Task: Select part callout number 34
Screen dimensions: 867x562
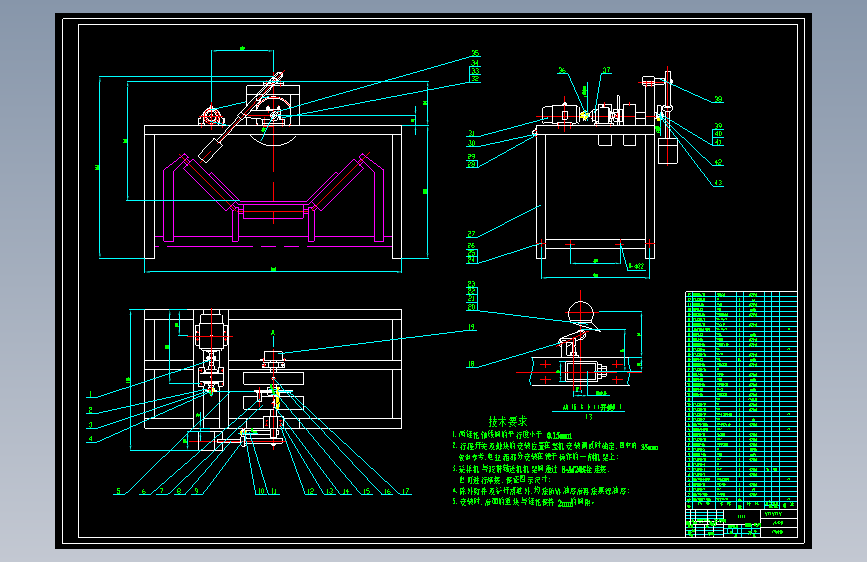Action: point(476,63)
